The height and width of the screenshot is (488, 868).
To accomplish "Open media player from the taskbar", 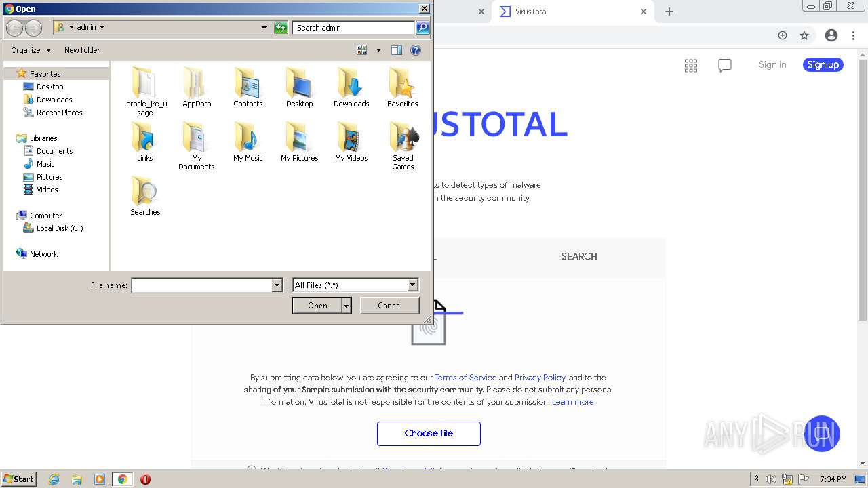I will click(x=99, y=479).
